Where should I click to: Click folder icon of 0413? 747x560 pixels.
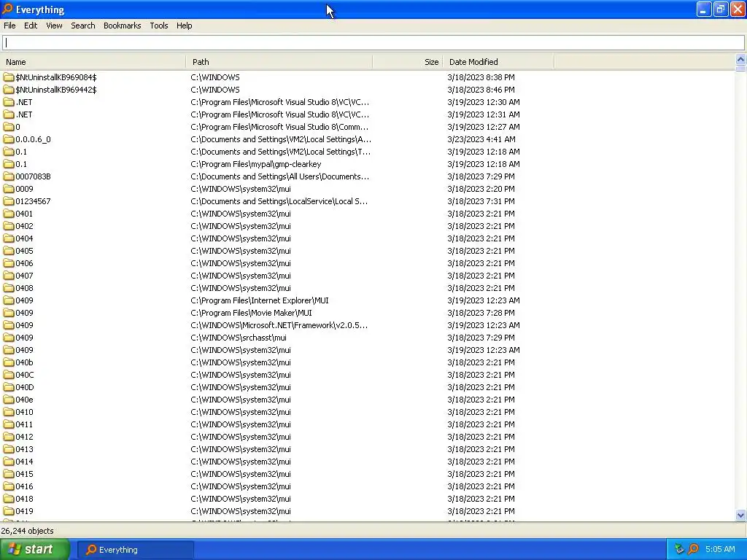pyautogui.click(x=9, y=449)
